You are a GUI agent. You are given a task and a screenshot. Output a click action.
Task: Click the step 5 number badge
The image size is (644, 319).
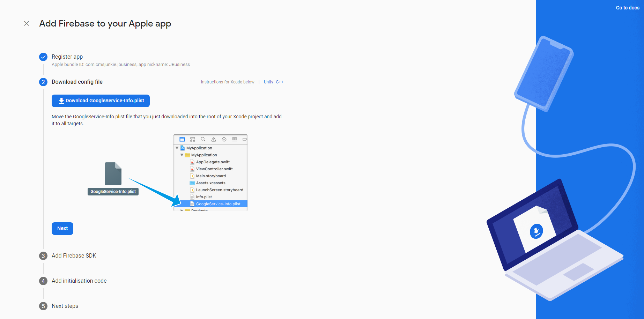[43, 306]
